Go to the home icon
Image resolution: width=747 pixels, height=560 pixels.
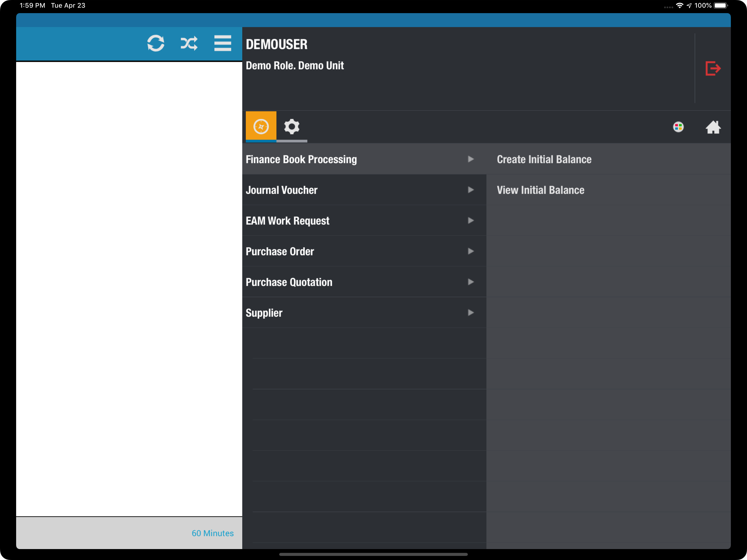pos(713,127)
